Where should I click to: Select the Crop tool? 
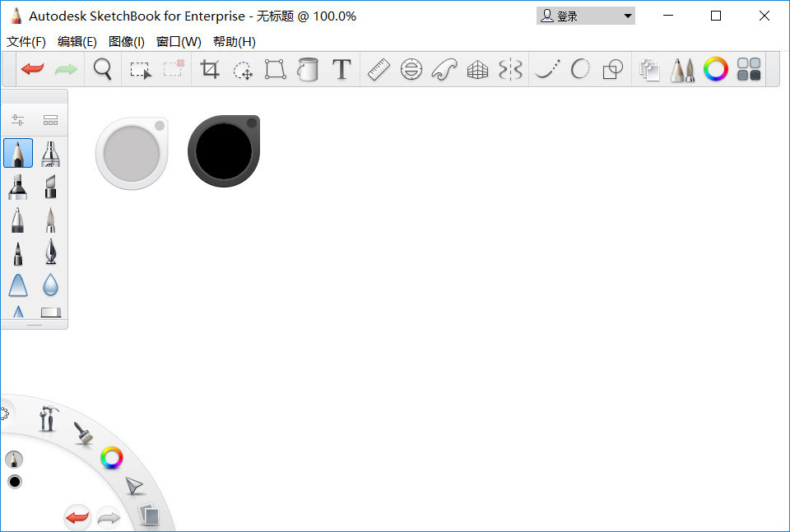(x=210, y=69)
